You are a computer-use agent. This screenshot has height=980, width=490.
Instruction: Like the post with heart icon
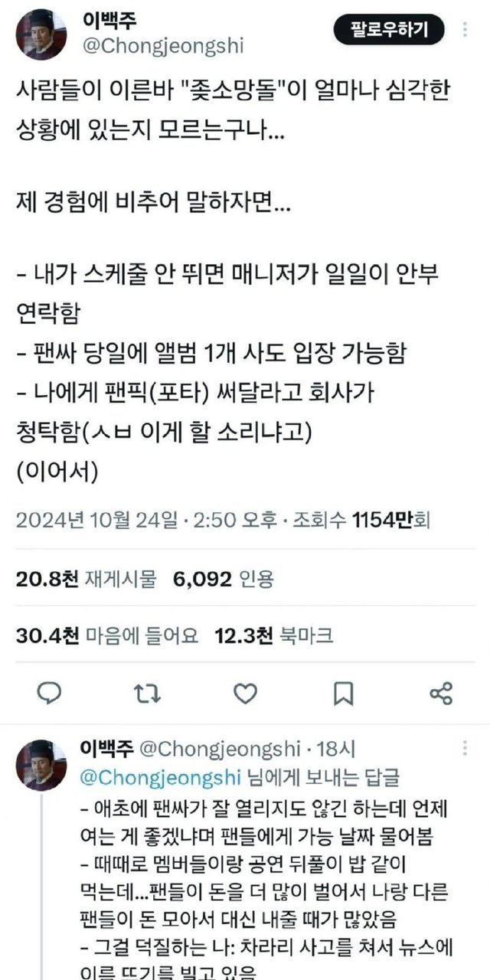[245, 694]
